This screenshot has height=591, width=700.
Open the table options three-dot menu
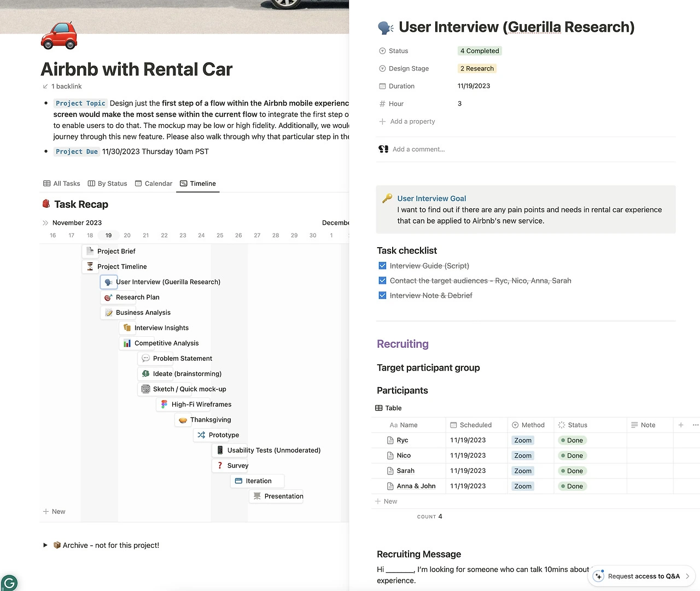click(x=696, y=425)
